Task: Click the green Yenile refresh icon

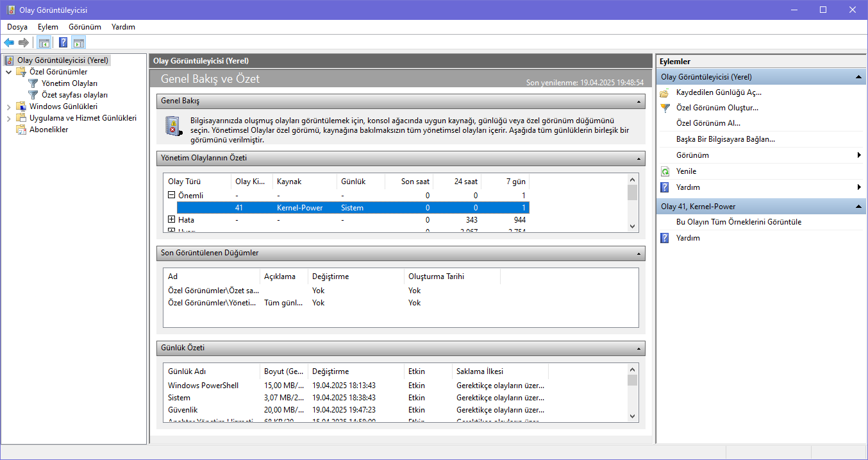Action: pos(665,171)
